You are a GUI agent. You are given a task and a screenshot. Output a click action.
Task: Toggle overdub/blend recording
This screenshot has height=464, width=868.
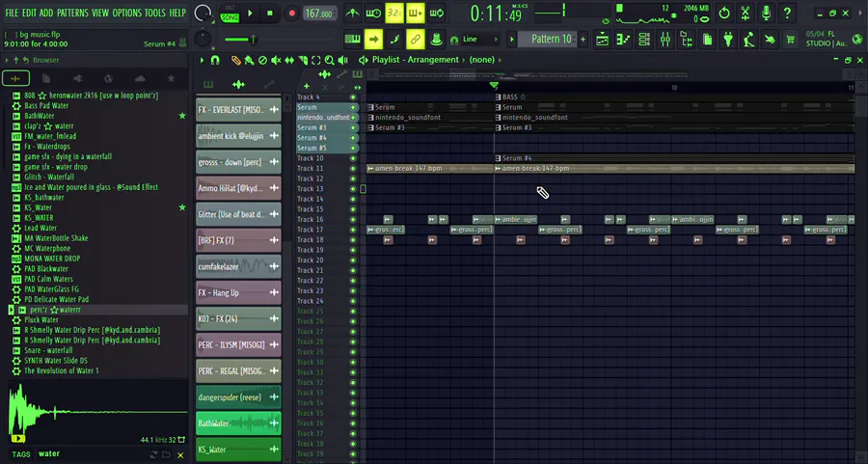(x=415, y=14)
